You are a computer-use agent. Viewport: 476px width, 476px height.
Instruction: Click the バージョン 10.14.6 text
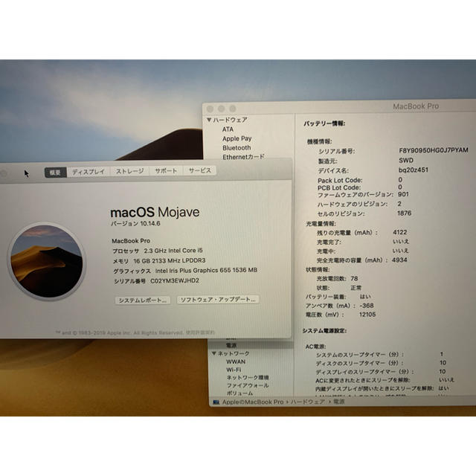tap(135, 224)
